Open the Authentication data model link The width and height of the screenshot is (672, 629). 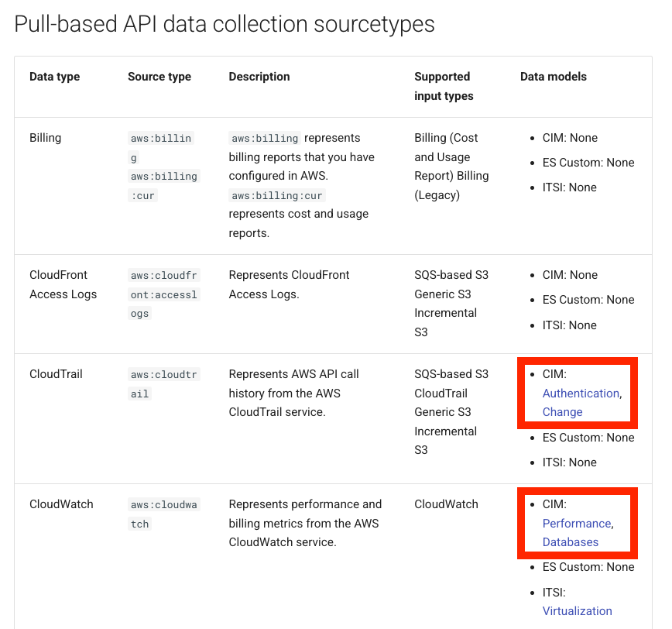point(581,394)
